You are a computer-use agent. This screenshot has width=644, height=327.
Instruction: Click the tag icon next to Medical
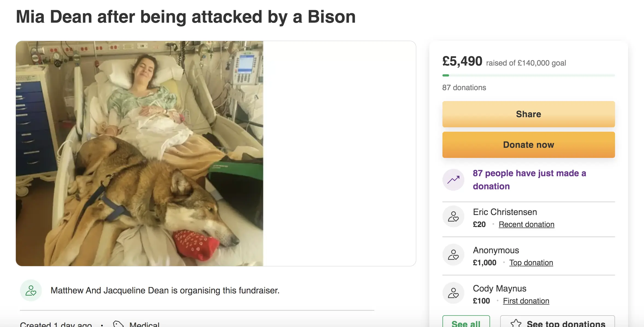[x=118, y=324]
